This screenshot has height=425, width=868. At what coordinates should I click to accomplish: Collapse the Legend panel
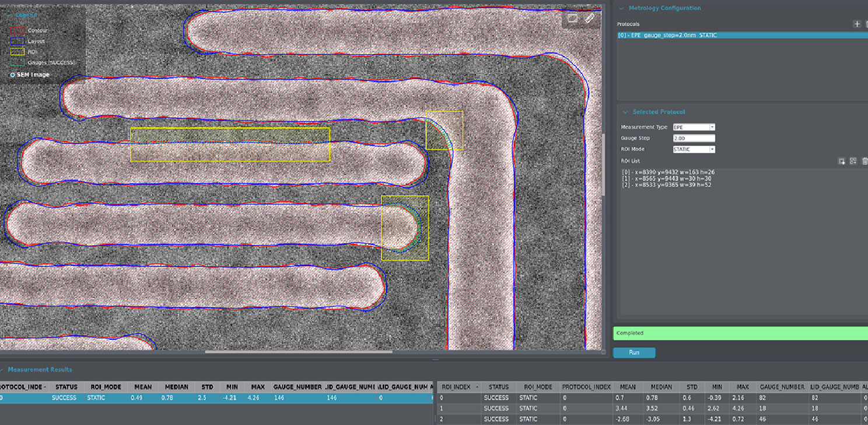[x=8, y=15]
